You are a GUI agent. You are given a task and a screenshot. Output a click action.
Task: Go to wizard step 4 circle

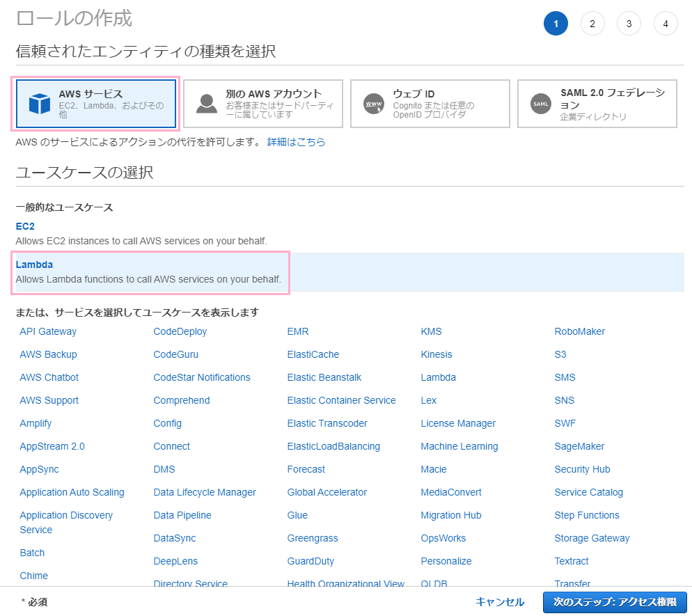point(666,24)
